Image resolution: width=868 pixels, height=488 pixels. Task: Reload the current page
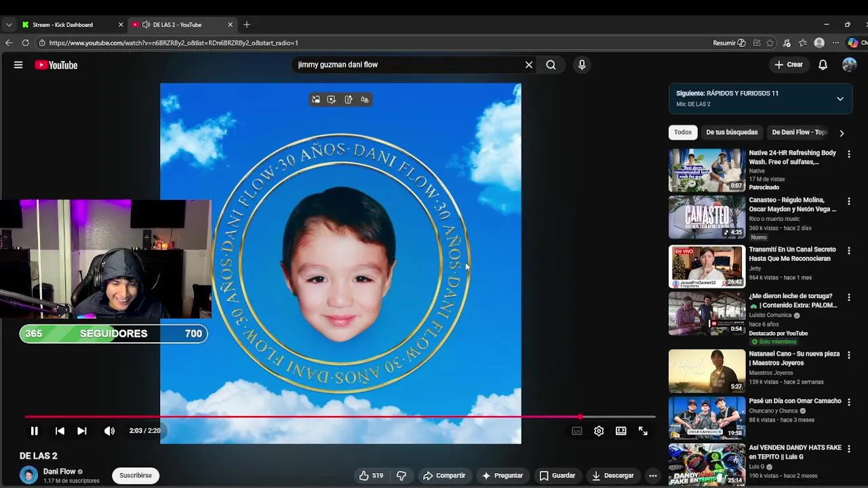tap(26, 43)
